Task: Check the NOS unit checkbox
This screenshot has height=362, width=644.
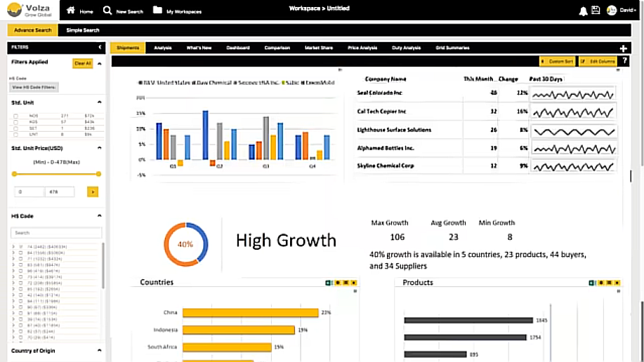Action: (15, 116)
